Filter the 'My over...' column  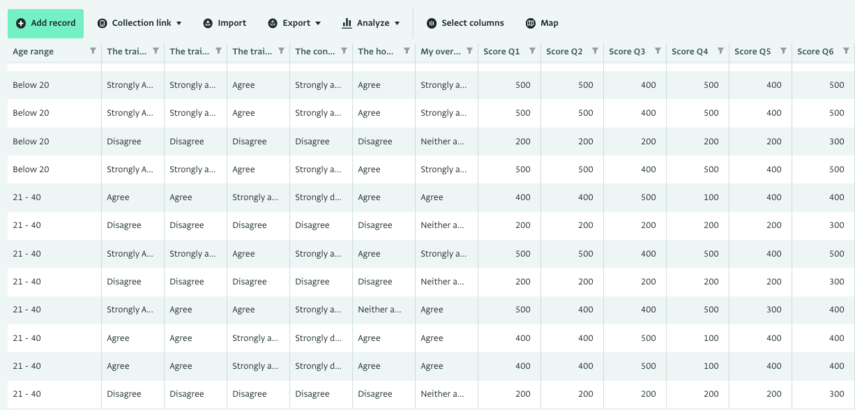[469, 51]
